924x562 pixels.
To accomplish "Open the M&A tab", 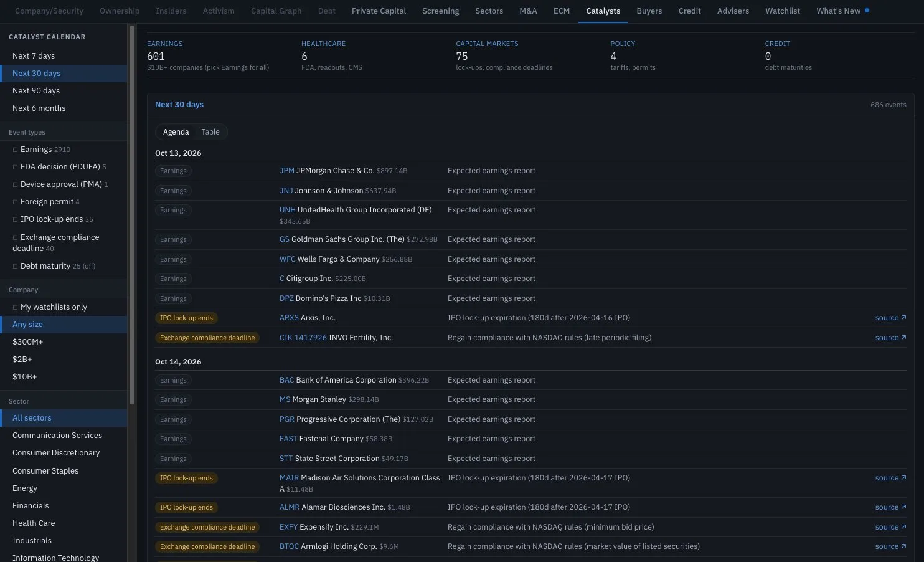I will point(528,11).
